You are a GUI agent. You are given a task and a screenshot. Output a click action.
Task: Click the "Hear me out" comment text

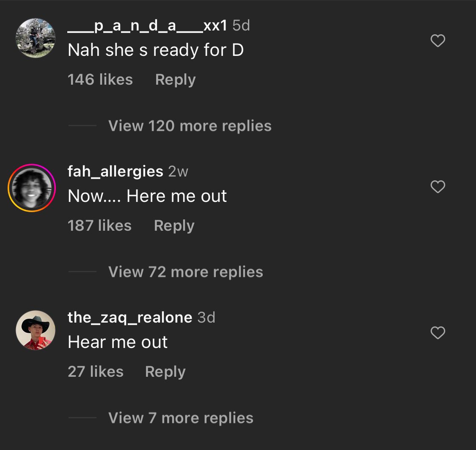coord(118,342)
